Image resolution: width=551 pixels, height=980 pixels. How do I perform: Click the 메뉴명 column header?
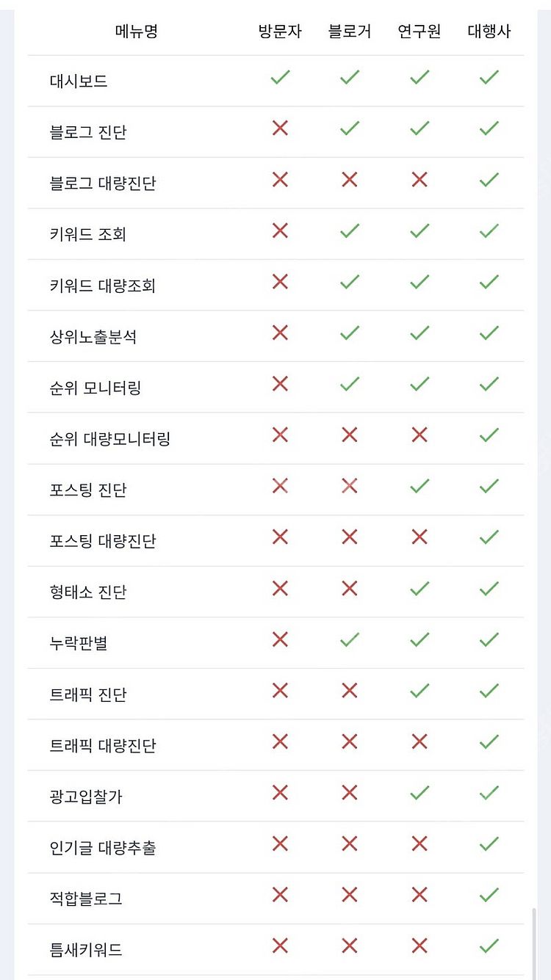coord(137,32)
